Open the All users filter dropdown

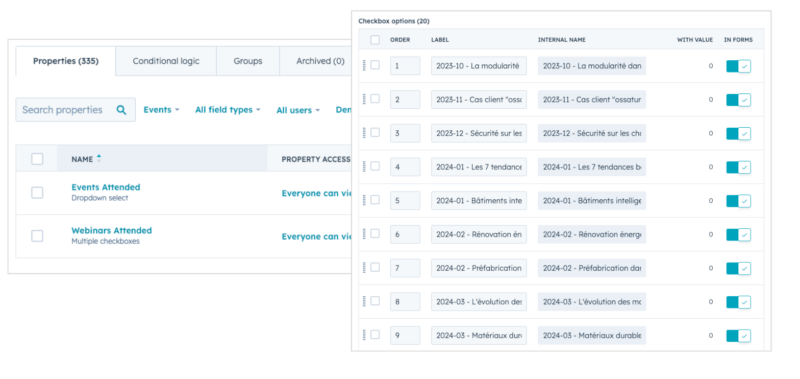[x=298, y=110]
